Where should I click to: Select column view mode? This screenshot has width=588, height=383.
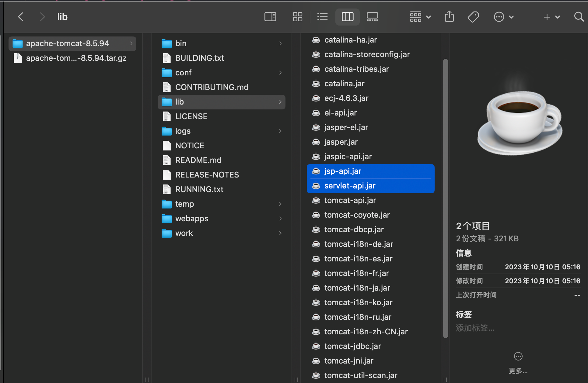coord(347,17)
